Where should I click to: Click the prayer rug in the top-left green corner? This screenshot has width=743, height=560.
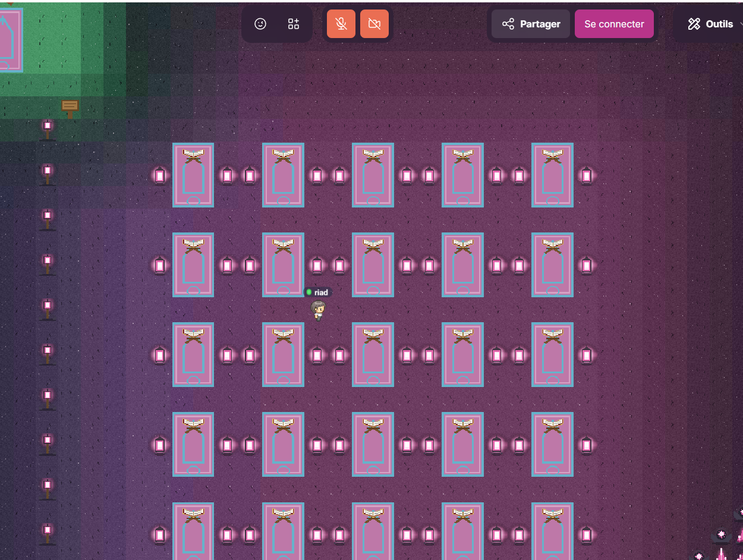click(x=11, y=40)
